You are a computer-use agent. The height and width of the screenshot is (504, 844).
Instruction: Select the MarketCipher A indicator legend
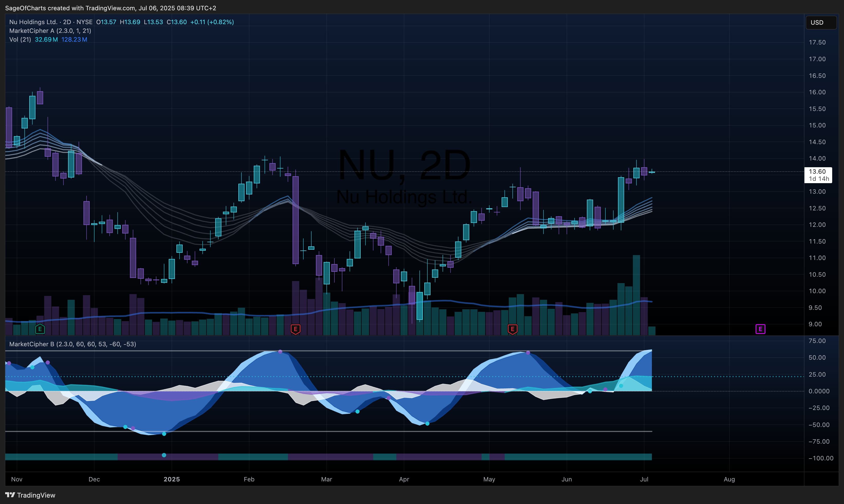(x=50, y=31)
